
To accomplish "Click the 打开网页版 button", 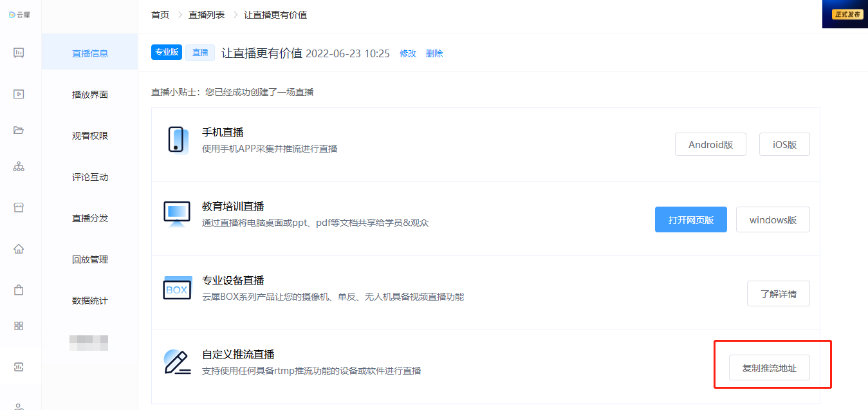I will [691, 219].
